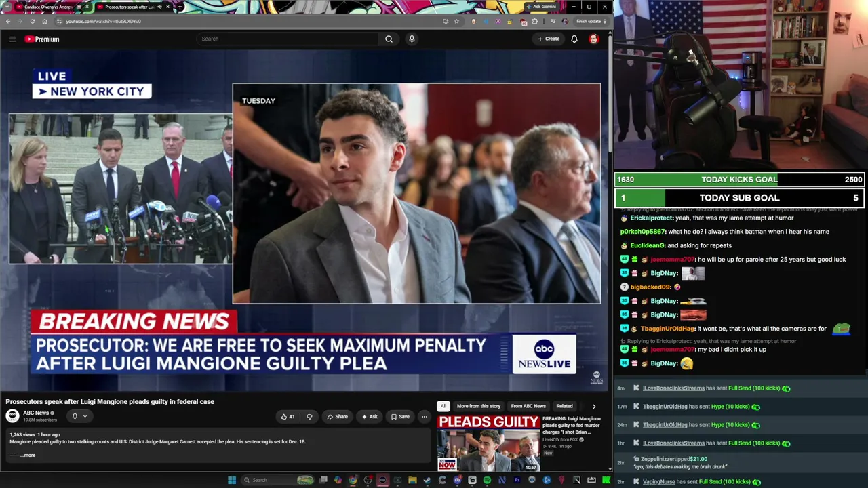The image size is (868, 488).
Task: Open the BREAKING Luigi Mangione related video title
Action: pyautogui.click(x=572, y=425)
